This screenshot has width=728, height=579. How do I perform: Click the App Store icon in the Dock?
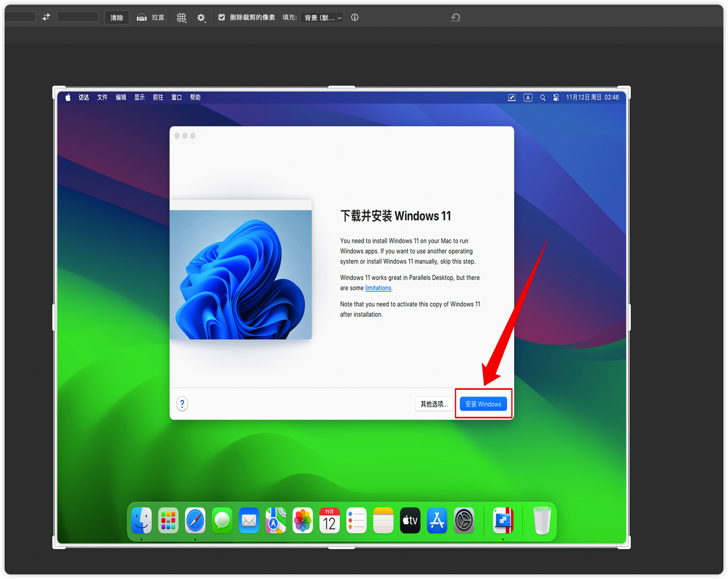(x=437, y=521)
